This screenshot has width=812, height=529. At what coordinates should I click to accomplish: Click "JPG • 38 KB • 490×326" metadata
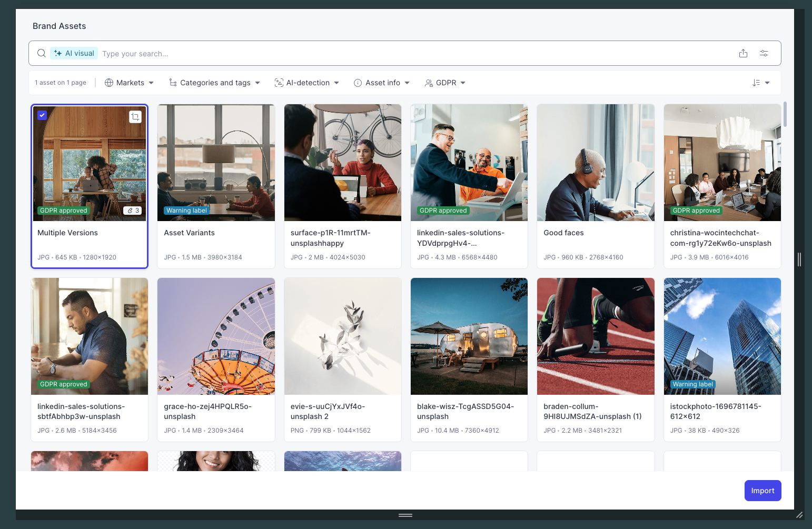coord(705,431)
